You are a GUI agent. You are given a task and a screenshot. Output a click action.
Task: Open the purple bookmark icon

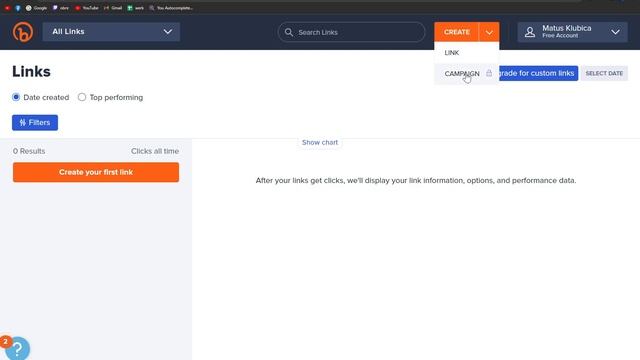tap(60, 8)
